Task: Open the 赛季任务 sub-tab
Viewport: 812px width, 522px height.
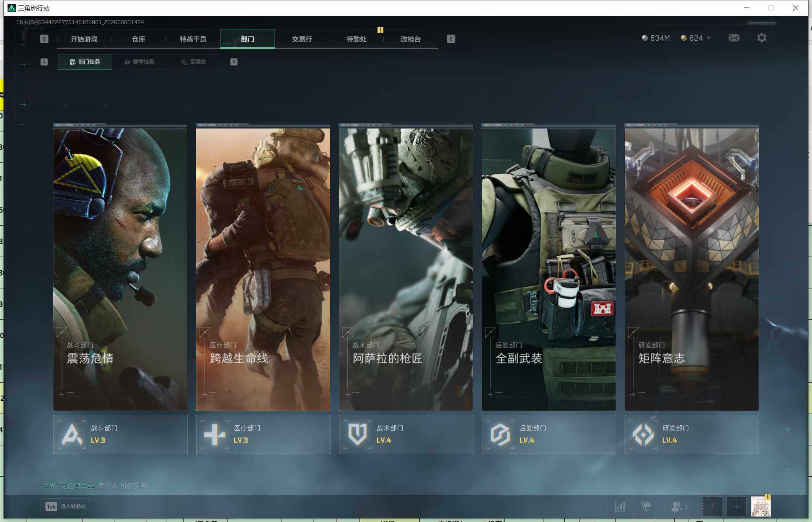Action: coord(140,62)
